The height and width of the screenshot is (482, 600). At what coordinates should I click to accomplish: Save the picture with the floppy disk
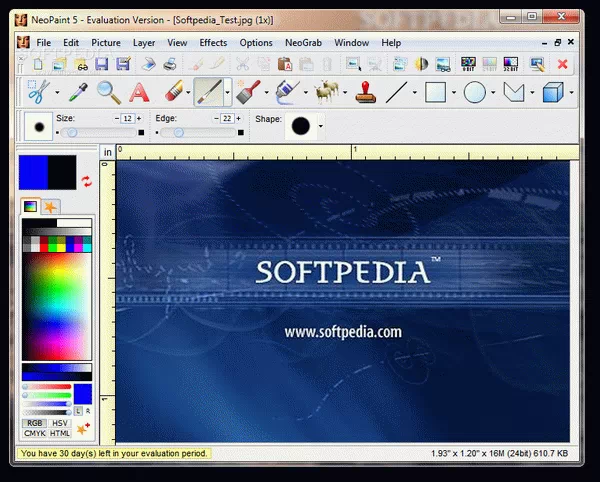102,64
